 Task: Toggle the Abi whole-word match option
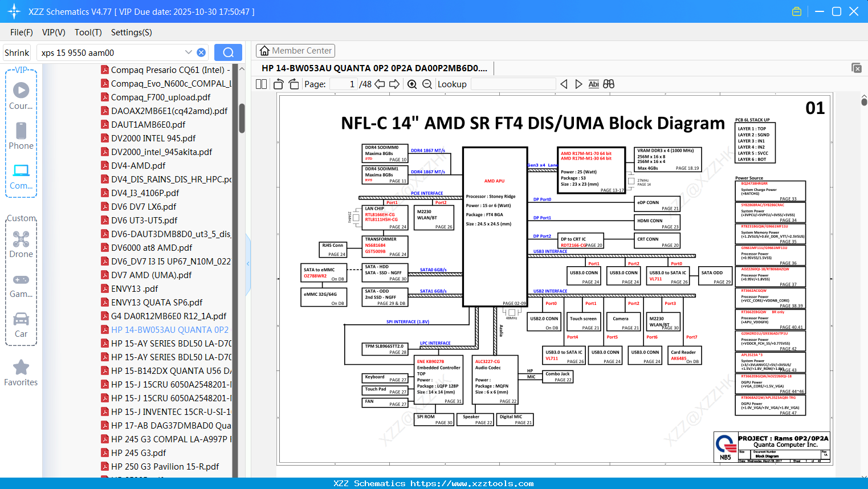(x=593, y=84)
